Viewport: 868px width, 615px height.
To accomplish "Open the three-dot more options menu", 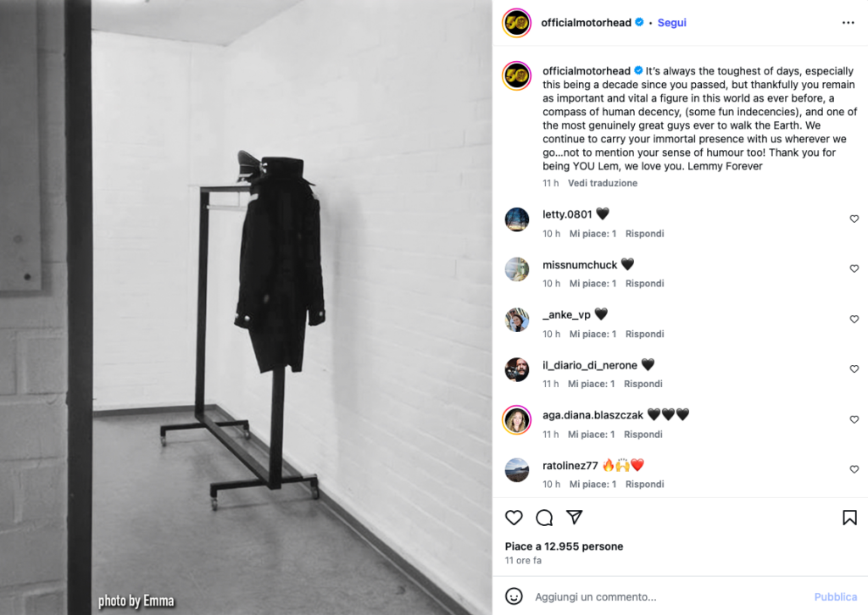I will (x=848, y=23).
